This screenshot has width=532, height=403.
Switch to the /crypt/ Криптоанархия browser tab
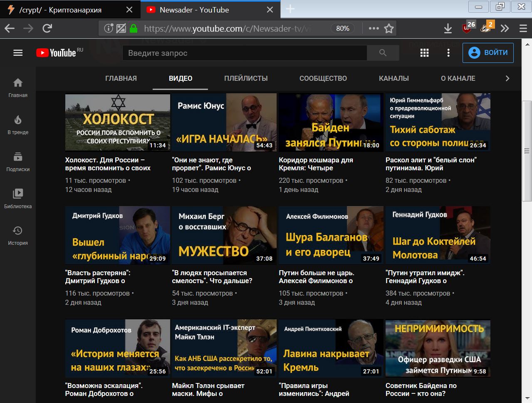(x=70, y=10)
